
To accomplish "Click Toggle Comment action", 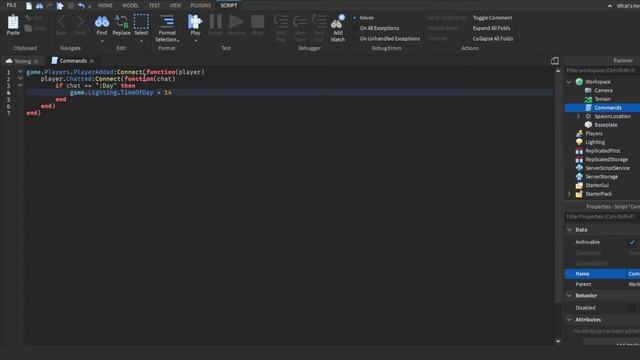I will [492, 18].
